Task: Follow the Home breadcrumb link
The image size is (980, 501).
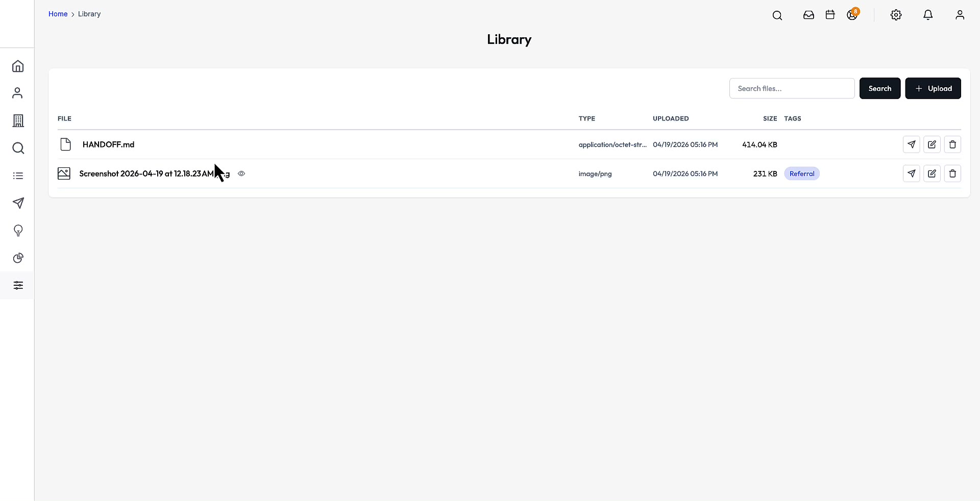Action: (58, 14)
